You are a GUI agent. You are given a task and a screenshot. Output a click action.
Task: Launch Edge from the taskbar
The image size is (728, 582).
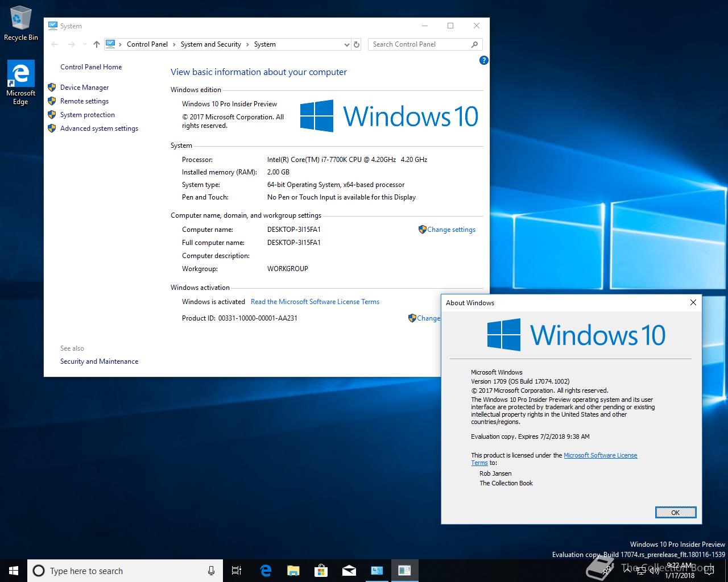pyautogui.click(x=265, y=571)
